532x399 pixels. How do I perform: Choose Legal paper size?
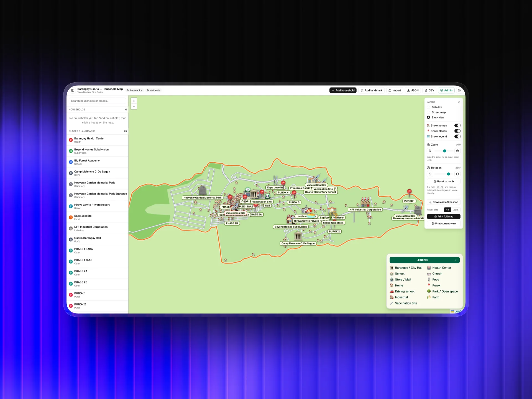(x=456, y=210)
